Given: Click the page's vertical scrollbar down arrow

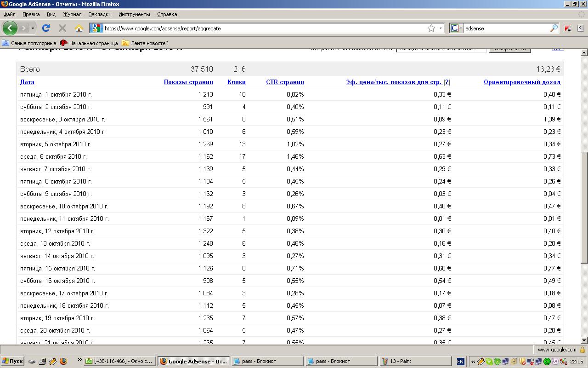Looking at the screenshot, I should 584,340.
